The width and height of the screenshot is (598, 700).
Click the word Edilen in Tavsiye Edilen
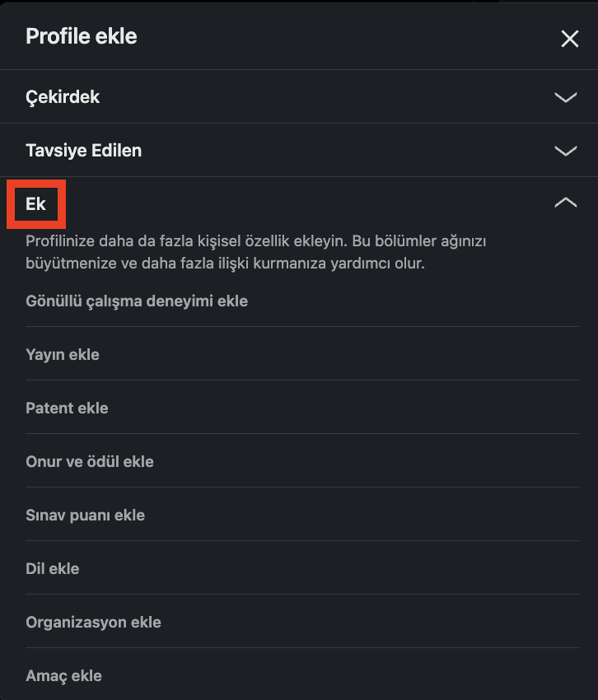[x=116, y=151]
